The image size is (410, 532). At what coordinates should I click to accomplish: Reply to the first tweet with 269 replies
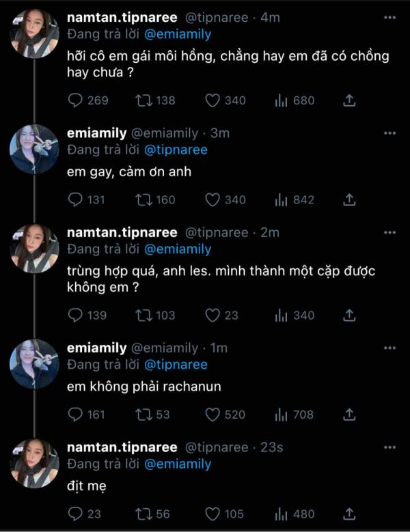[x=77, y=100]
